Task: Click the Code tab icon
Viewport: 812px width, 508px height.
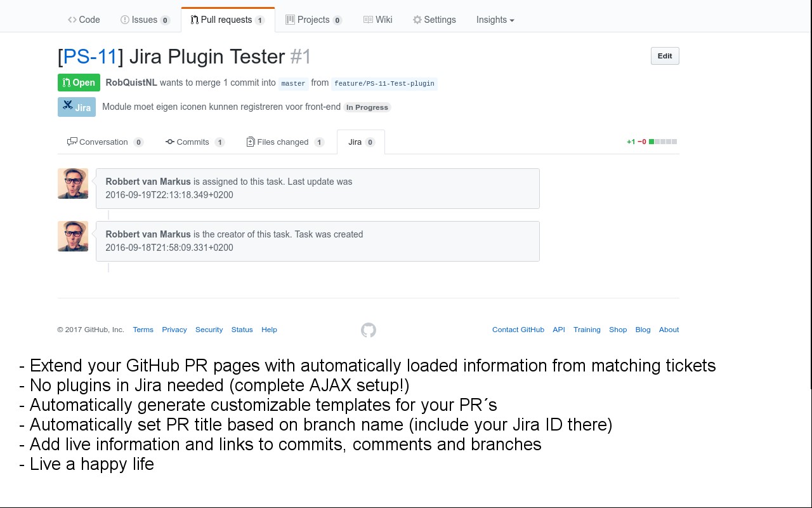Action: (x=72, y=20)
